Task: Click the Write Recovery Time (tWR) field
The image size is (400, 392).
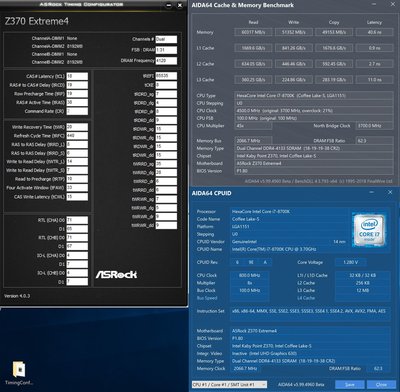Action: click(77, 127)
